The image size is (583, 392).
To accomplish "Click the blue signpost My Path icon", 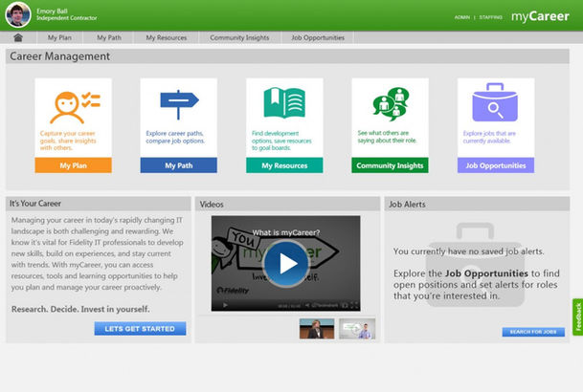I will coord(179,104).
